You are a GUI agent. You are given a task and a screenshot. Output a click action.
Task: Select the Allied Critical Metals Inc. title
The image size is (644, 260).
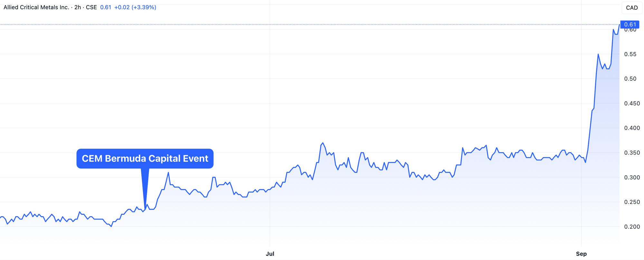[36, 7]
